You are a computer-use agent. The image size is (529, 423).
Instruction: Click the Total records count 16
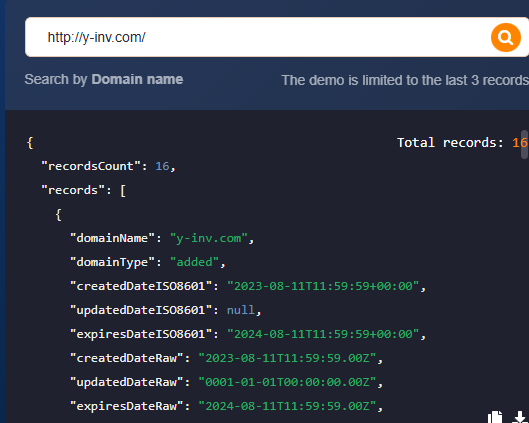(520, 143)
